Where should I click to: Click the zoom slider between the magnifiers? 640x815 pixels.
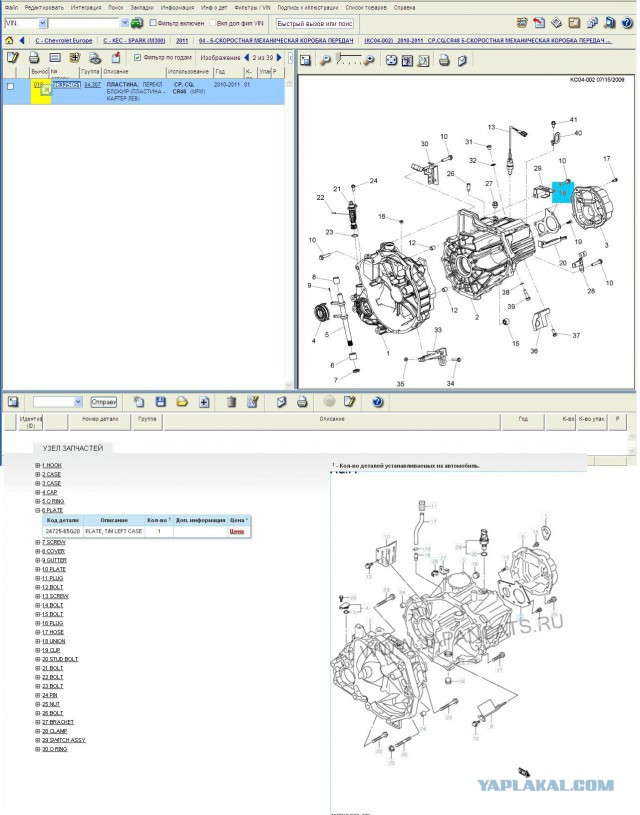pyautogui.click(x=347, y=59)
